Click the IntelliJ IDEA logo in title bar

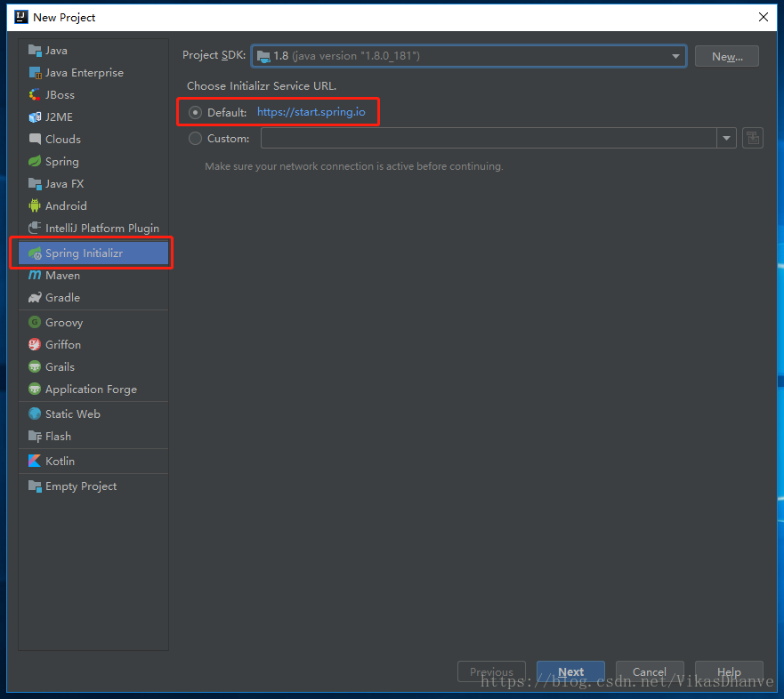[x=21, y=17]
